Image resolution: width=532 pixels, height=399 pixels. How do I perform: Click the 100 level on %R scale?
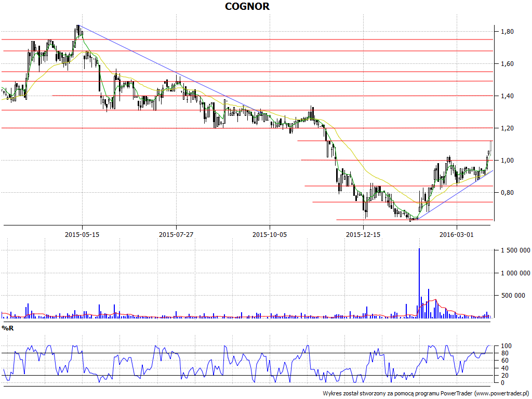[506, 346]
